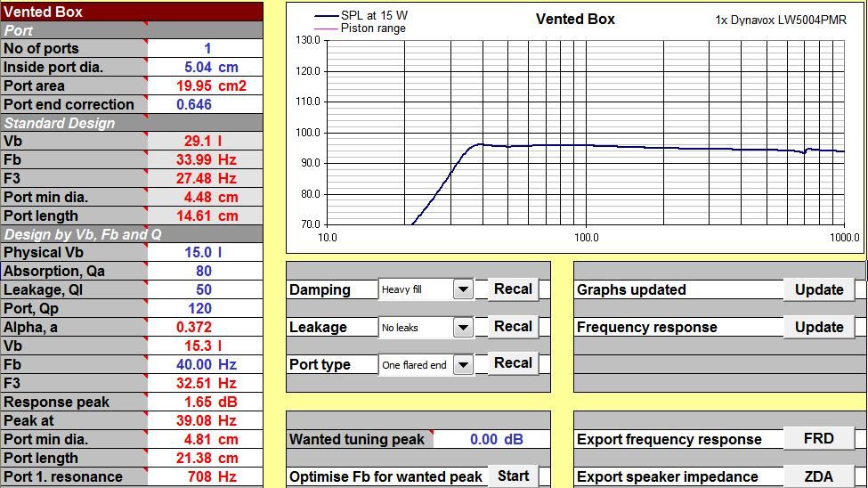Open the Damping dropdown arrow
The height and width of the screenshot is (488, 868).
pyautogui.click(x=463, y=289)
